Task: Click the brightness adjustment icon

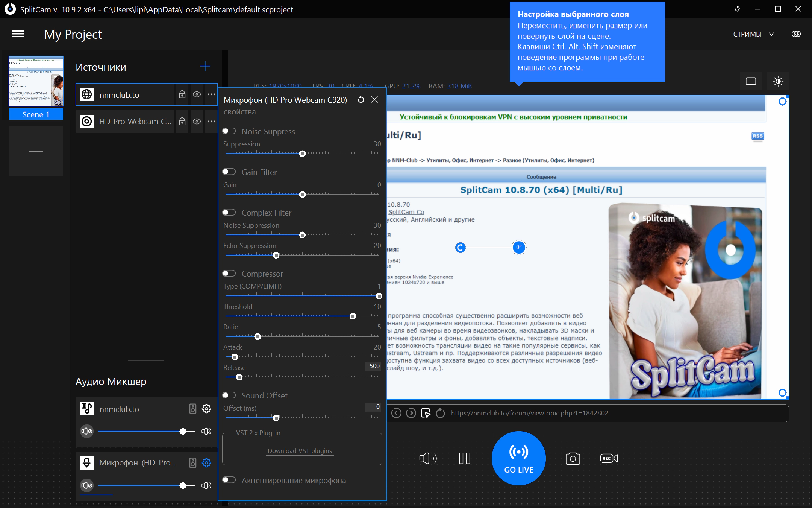Action: click(x=778, y=81)
